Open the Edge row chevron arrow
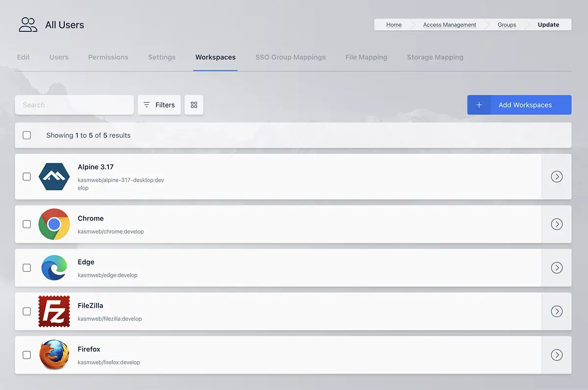 tap(556, 268)
